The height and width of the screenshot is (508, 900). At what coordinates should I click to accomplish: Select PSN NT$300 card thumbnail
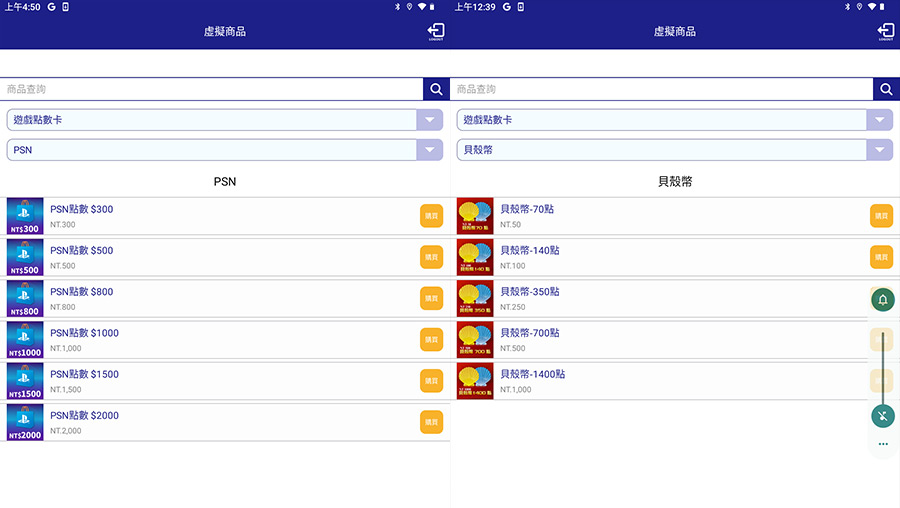coord(25,216)
